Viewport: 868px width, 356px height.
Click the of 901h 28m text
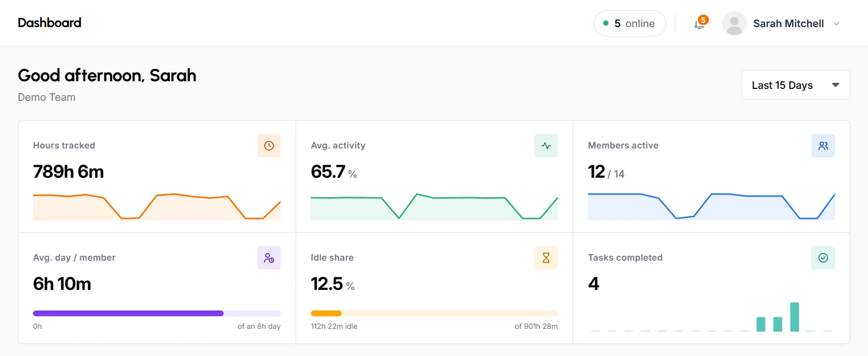(x=536, y=326)
